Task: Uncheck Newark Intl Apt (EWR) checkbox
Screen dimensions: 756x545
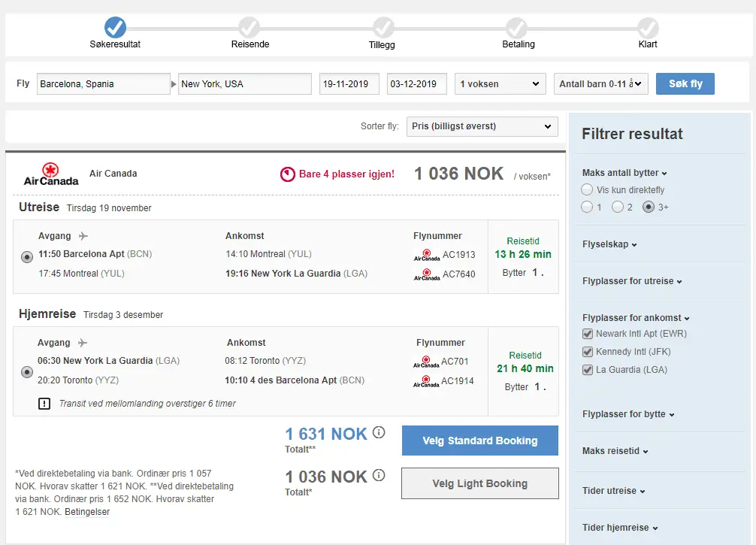Action: coord(588,334)
